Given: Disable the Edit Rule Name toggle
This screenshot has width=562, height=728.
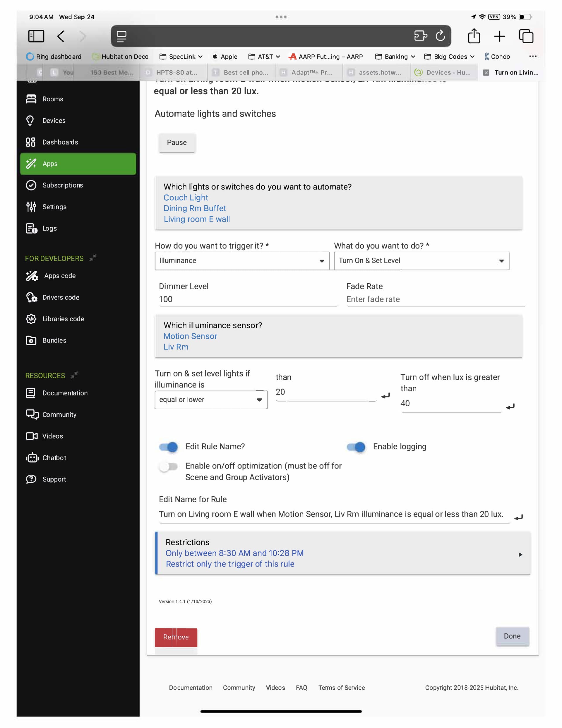Looking at the screenshot, I should click(169, 447).
